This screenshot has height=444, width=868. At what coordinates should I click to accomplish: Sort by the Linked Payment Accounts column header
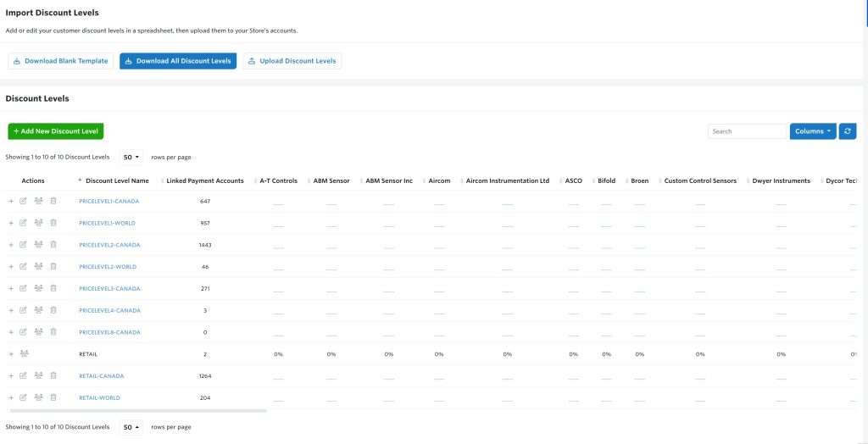[x=205, y=181]
